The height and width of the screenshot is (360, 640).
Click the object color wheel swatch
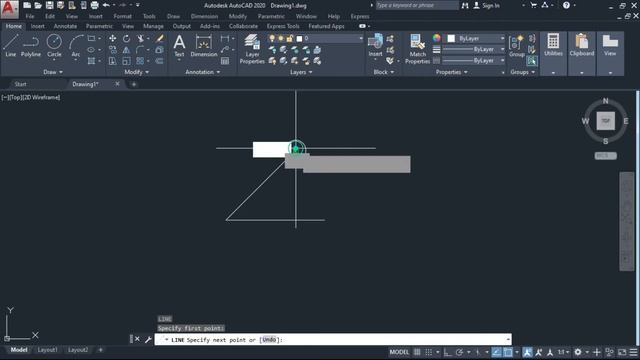[x=437, y=38]
